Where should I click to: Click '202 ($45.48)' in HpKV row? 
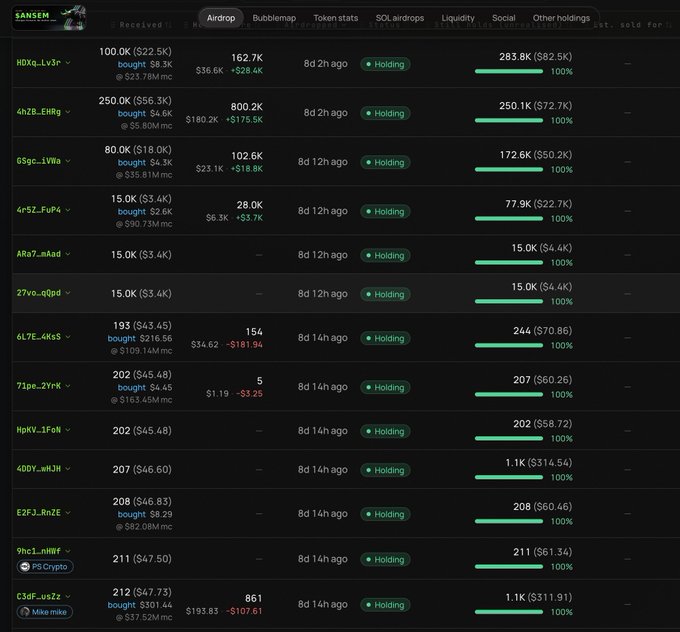(x=142, y=431)
